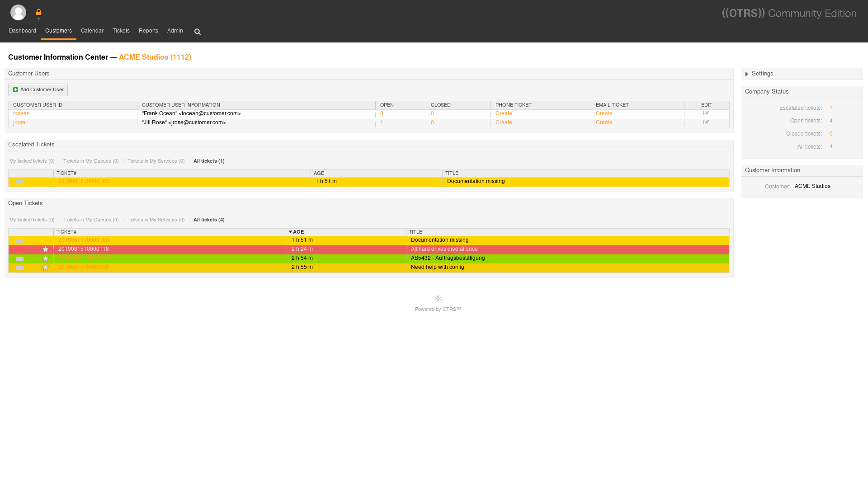The image size is (868, 488).
Task: Open the user avatar menu
Action: (x=18, y=13)
